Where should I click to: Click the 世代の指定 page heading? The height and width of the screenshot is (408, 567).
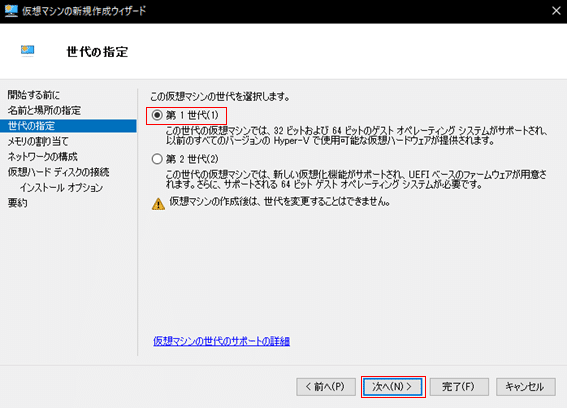97,52
